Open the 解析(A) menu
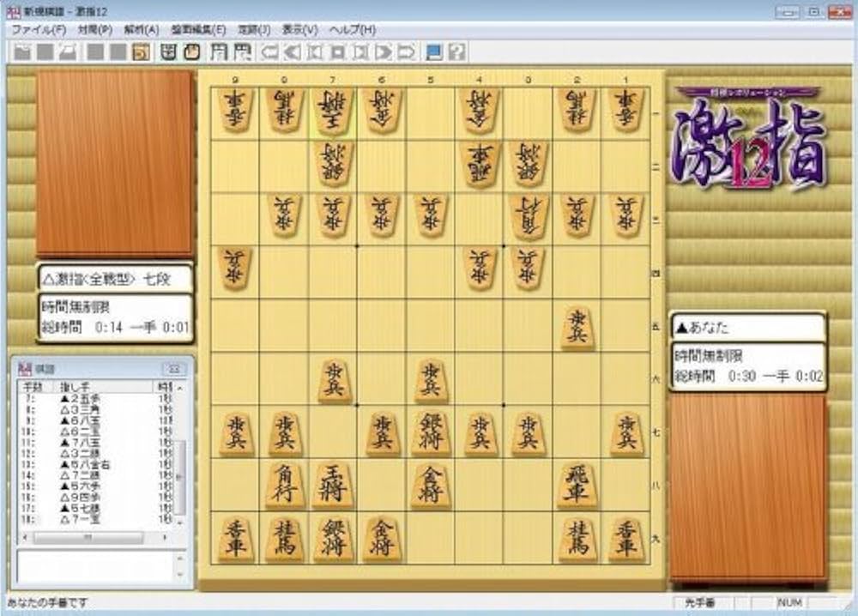Image resolution: width=858 pixels, height=616 pixels. point(142,29)
